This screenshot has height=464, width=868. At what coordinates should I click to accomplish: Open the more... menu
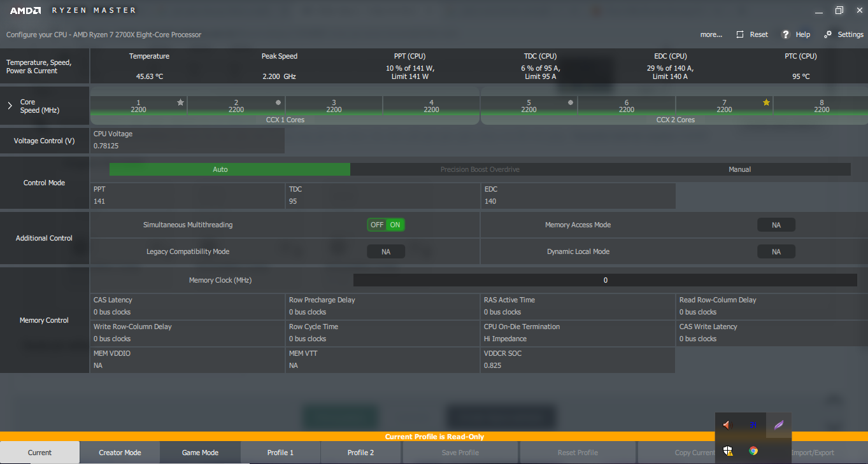[x=711, y=34]
